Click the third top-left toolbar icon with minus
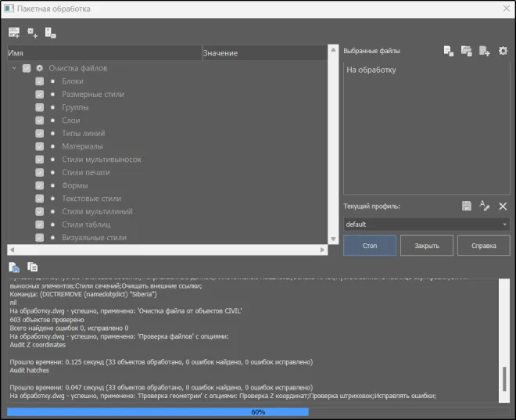516x420 pixels. pos(50,32)
